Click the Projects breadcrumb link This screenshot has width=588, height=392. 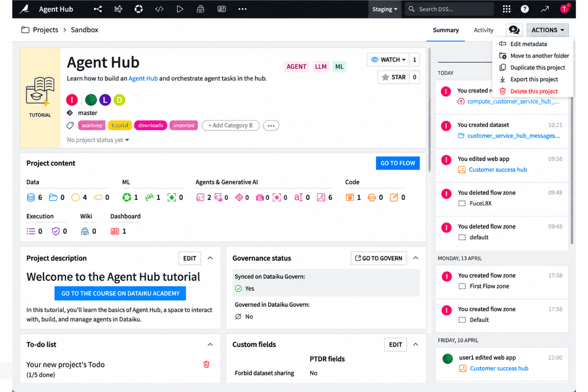[45, 30]
